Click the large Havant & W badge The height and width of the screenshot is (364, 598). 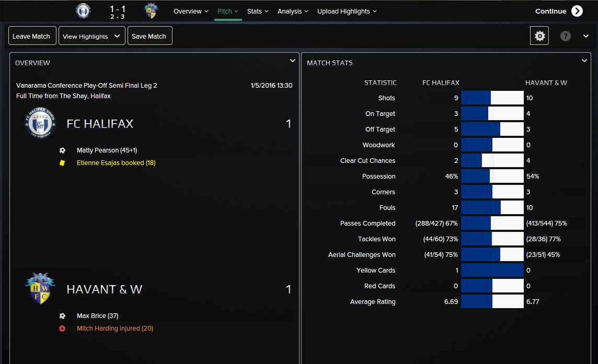pyautogui.click(x=40, y=288)
